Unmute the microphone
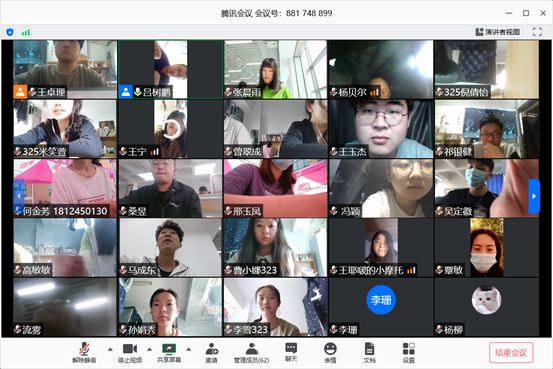The height and width of the screenshot is (369, 553). point(84,352)
